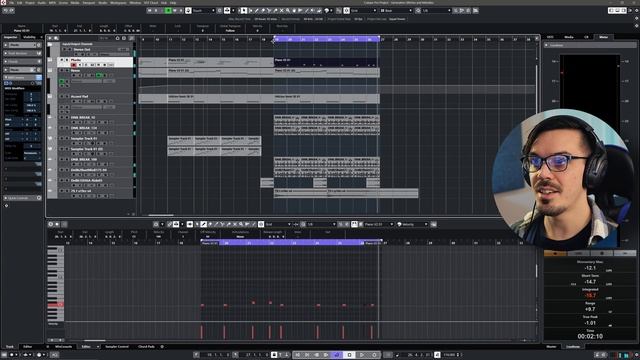Open the editor selection arrow beside the Editor tab

pyautogui.click(x=98, y=347)
